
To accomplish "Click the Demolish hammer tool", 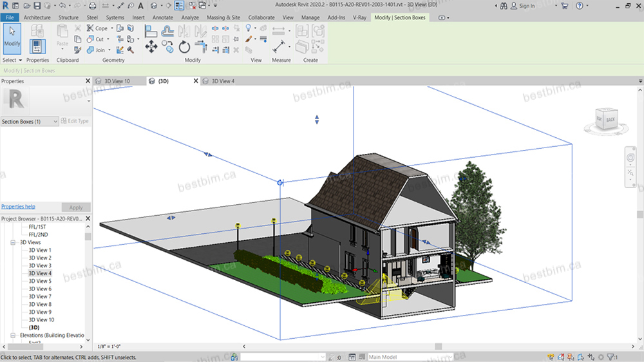I will pos(131,50).
